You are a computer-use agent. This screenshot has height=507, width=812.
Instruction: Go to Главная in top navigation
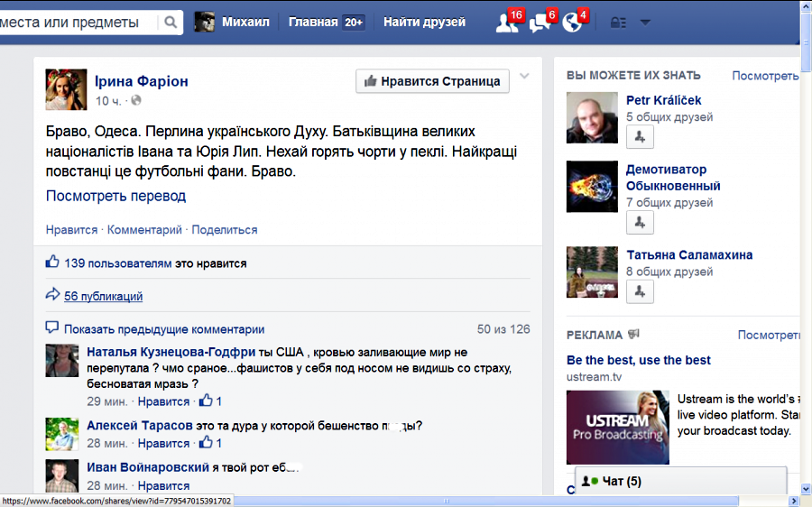313,23
